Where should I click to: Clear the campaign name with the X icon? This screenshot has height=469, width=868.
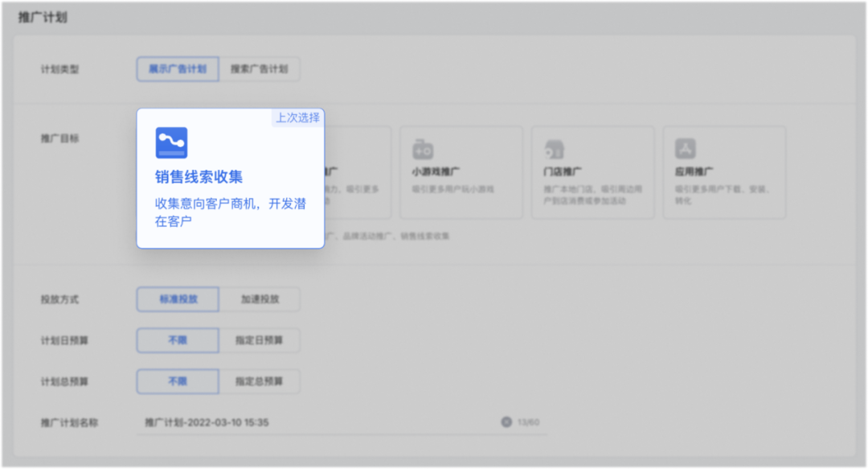pyautogui.click(x=506, y=422)
